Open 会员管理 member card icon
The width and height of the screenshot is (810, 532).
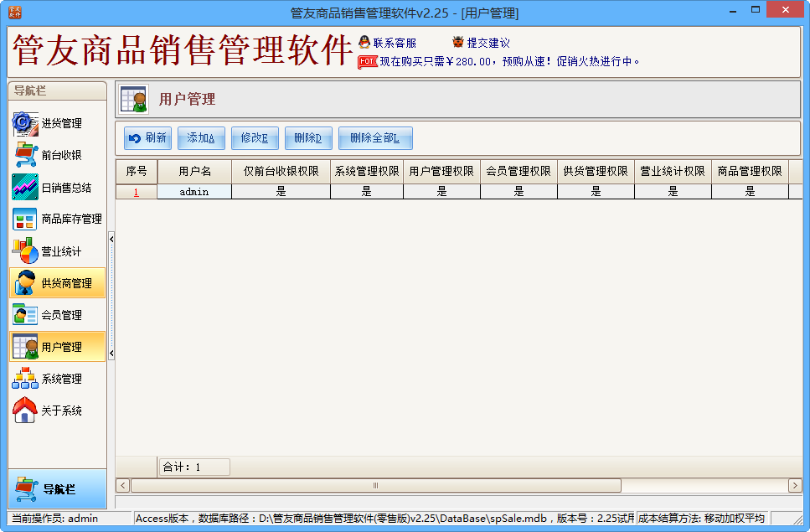pos(25,315)
